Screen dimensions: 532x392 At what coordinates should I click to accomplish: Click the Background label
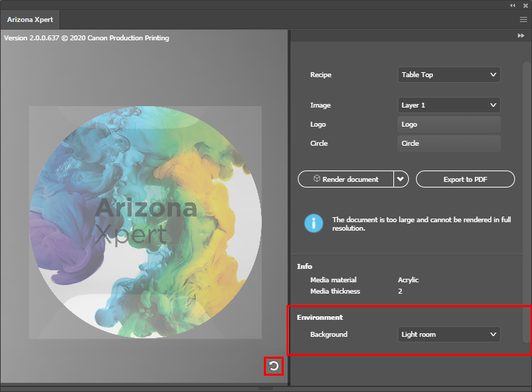pyautogui.click(x=329, y=334)
